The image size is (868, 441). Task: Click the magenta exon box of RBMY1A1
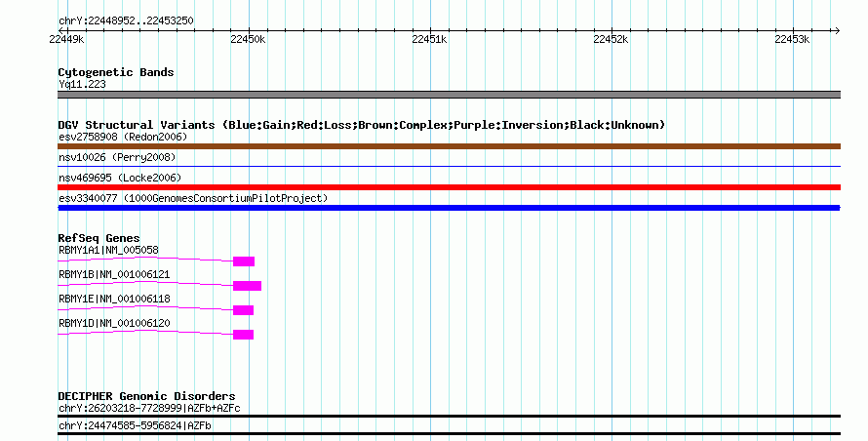pyautogui.click(x=244, y=261)
